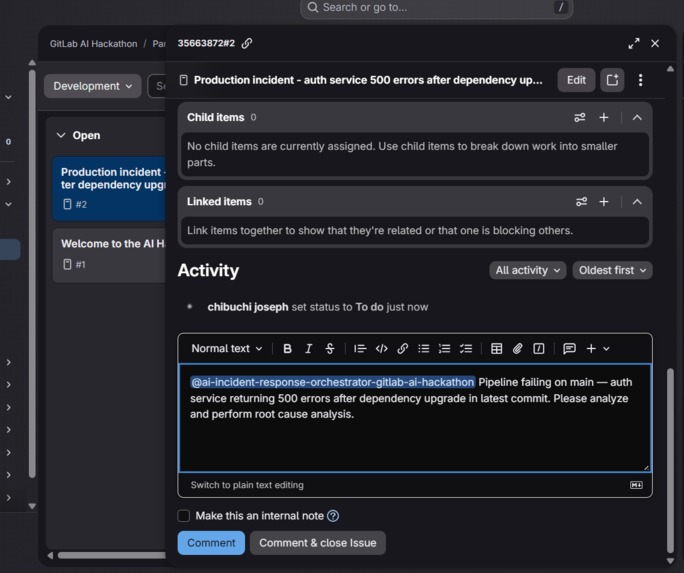The width and height of the screenshot is (684, 573).
Task: Switch to plain text editing
Action: 247,485
